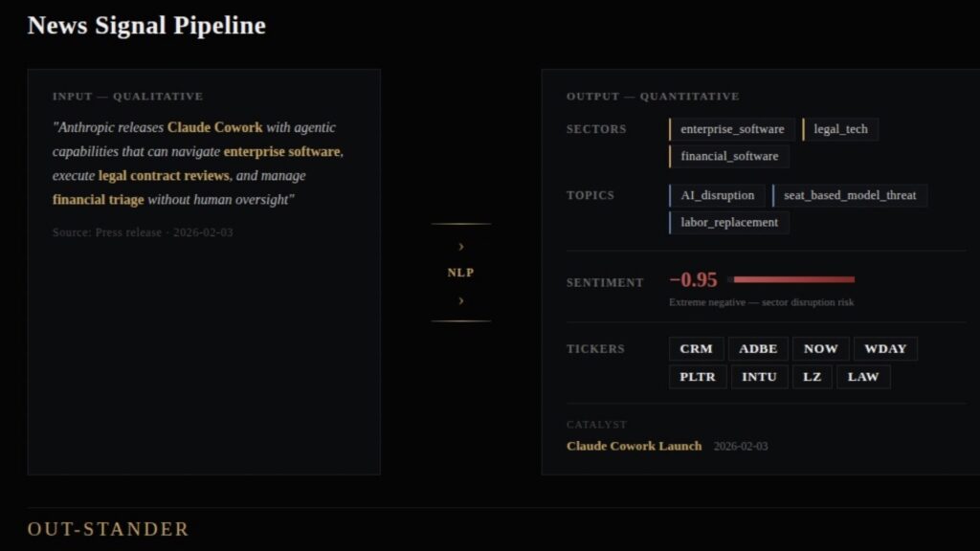The image size is (980, 551).
Task: Select the INTU ticker chip
Action: tap(759, 377)
